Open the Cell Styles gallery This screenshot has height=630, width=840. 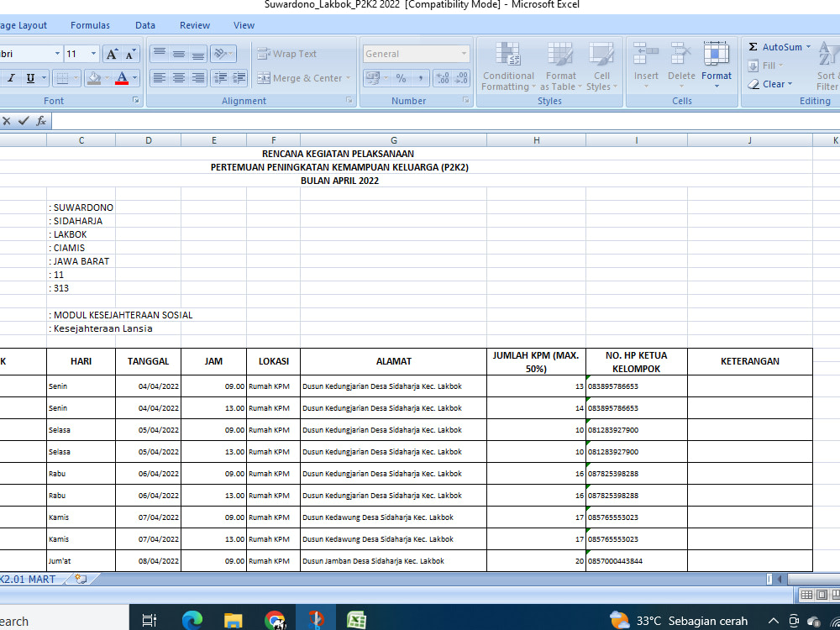(601, 66)
